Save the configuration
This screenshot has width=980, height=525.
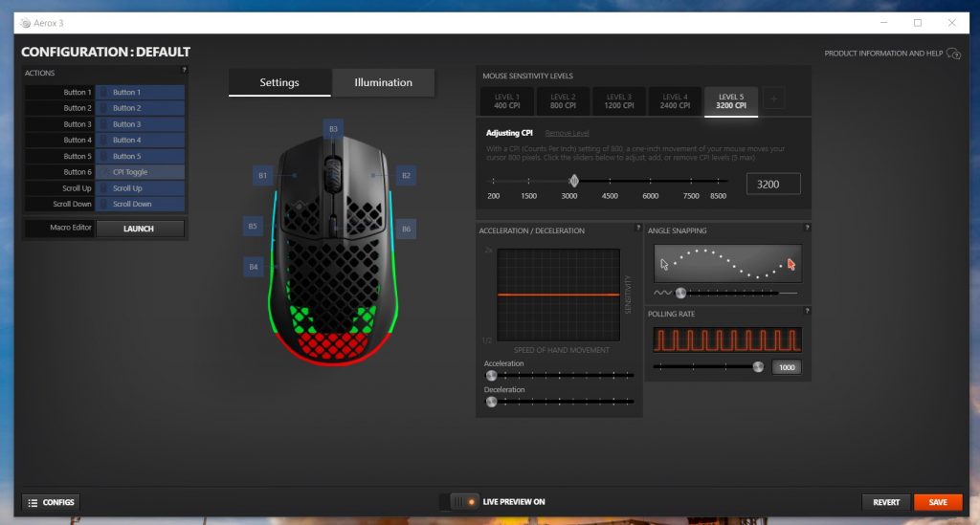pos(938,502)
